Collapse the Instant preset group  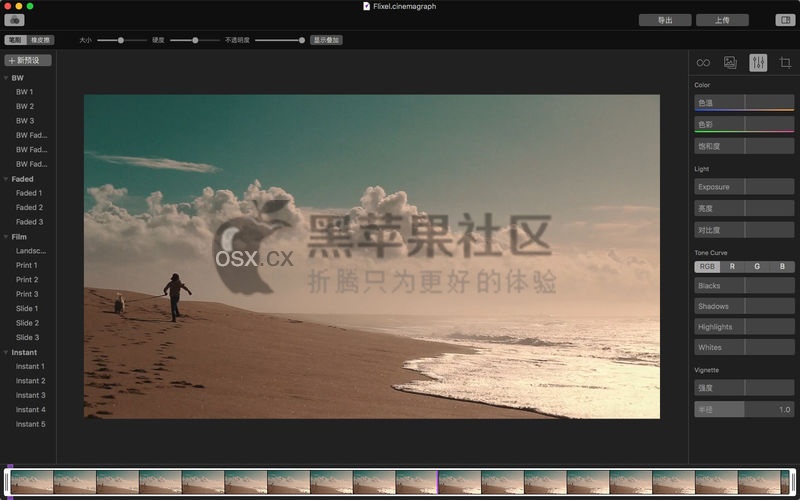[6, 353]
